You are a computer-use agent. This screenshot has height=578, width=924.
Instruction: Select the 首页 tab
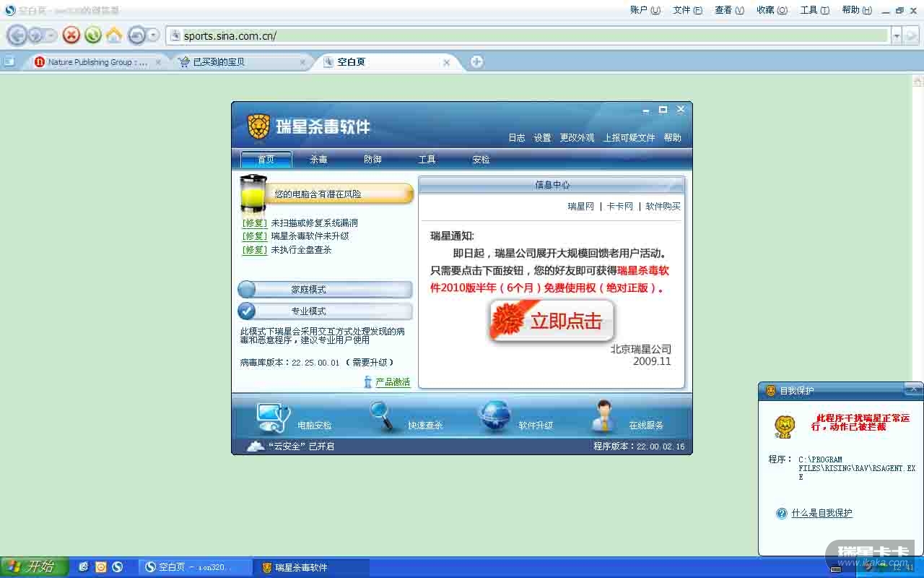tap(266, 160)
